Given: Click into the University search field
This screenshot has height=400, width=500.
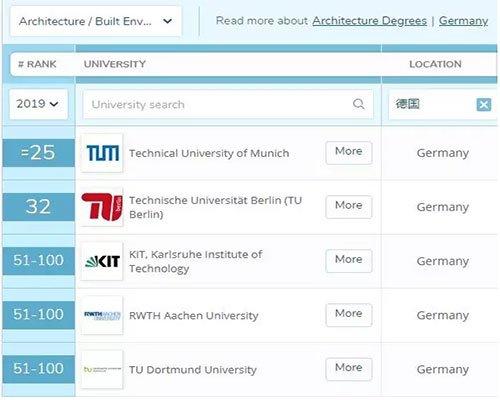Looking at the screenshot, I should coord(228,104).
